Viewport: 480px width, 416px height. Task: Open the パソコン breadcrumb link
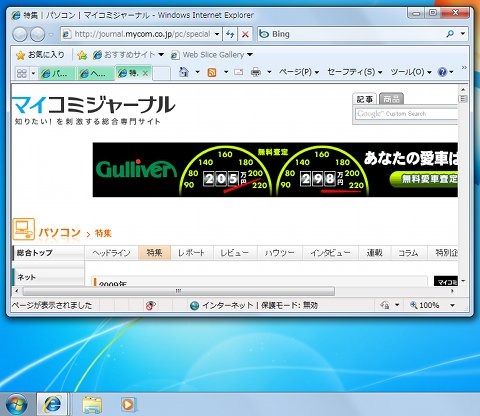(59, 233)
